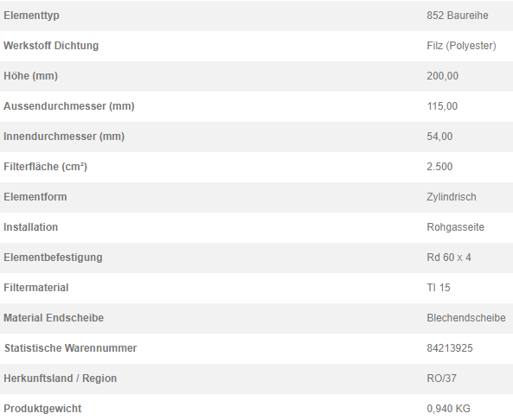Select the Filz (Polyester) value
513x420 pixels.
tap(461, 46)
